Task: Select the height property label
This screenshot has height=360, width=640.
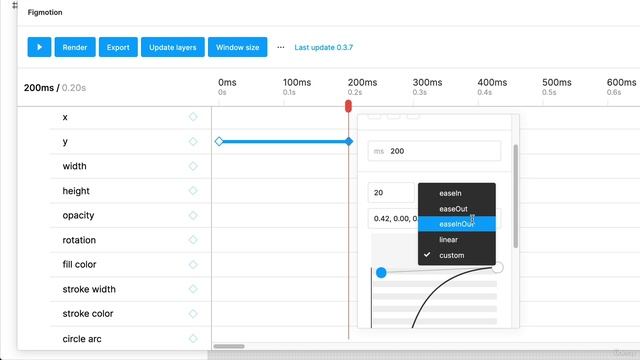Action: pyautogui.click(x=76, y=191)
